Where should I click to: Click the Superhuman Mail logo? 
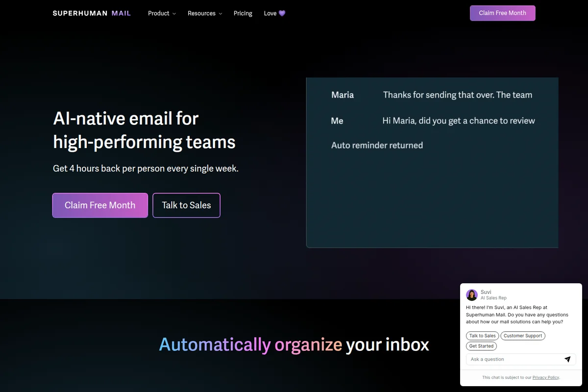coord(92,13)
